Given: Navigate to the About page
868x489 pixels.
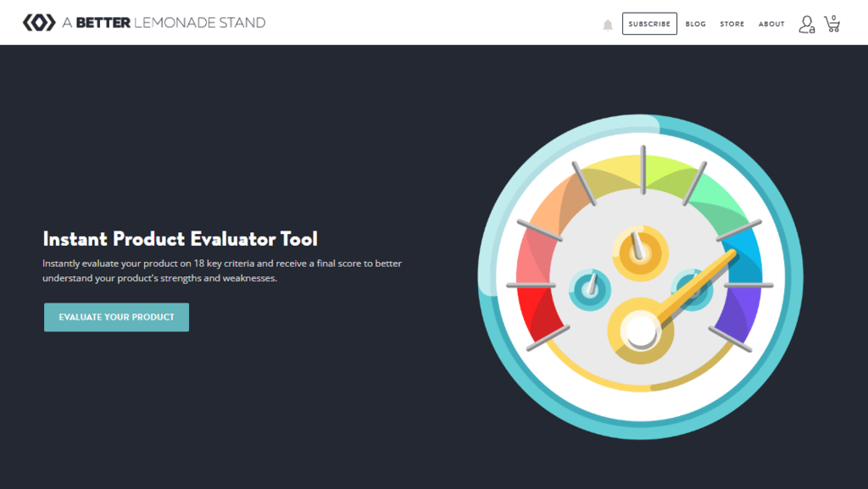Looking at the screenshot, I should (x=771, y=24).
